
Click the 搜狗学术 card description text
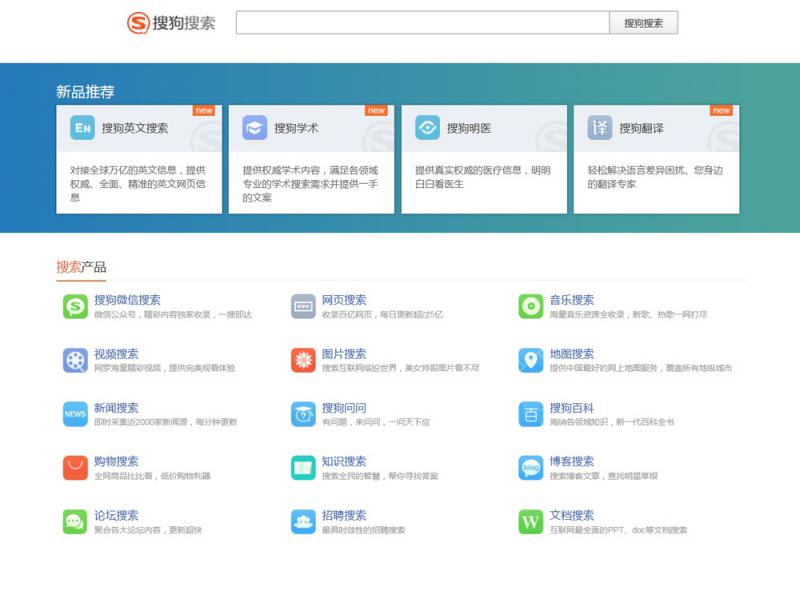pos(310,184)
